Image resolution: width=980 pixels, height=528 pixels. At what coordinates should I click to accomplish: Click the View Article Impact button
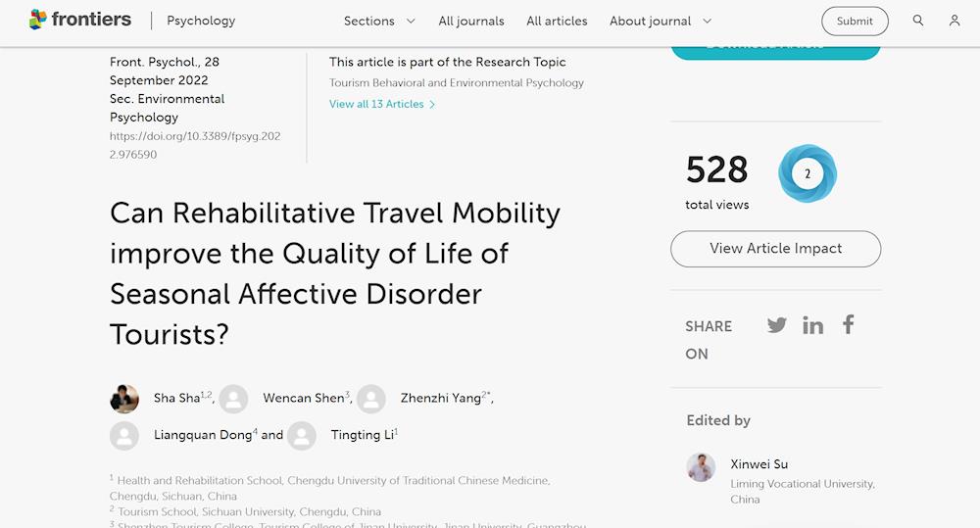coord(775,249)
